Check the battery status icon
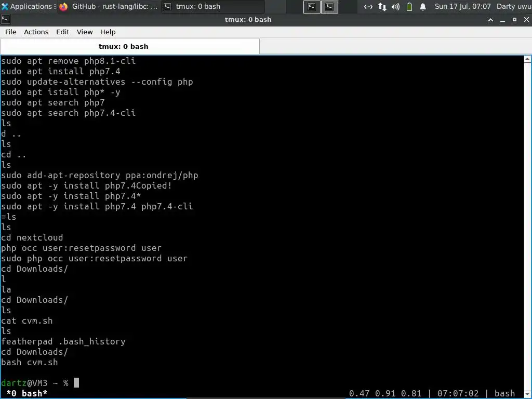This screenshot has height=399, width=532. [409, 7]
